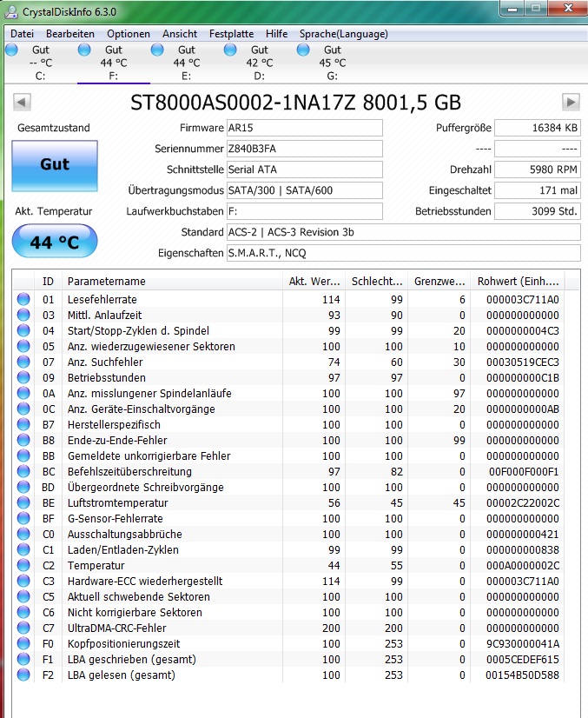The width and height of the screenshot is (588, 718).
Task: Click the Firmware field AR15
Action: click(305, 128)
